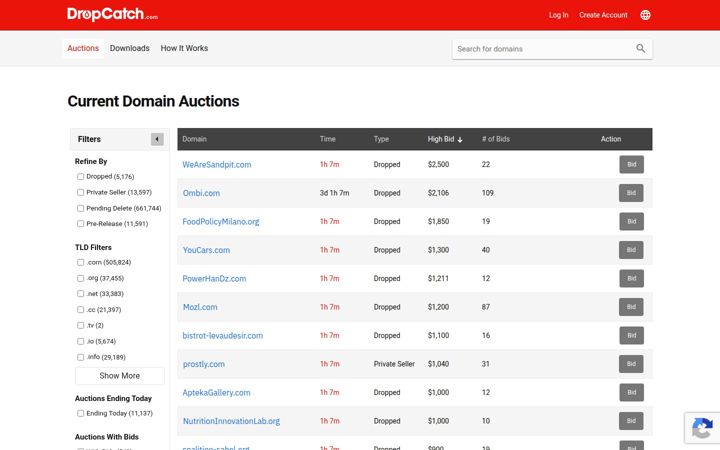The width and height of the screenshot is (720, 450).
Task: Click the DropCatch.com logo
Action: [112, 14]
